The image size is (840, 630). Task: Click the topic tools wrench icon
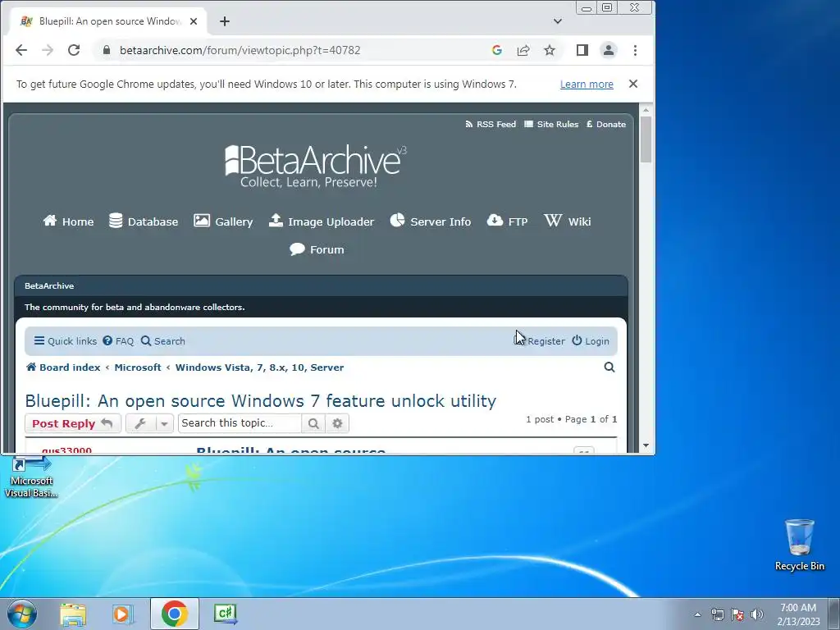(141, 423)
